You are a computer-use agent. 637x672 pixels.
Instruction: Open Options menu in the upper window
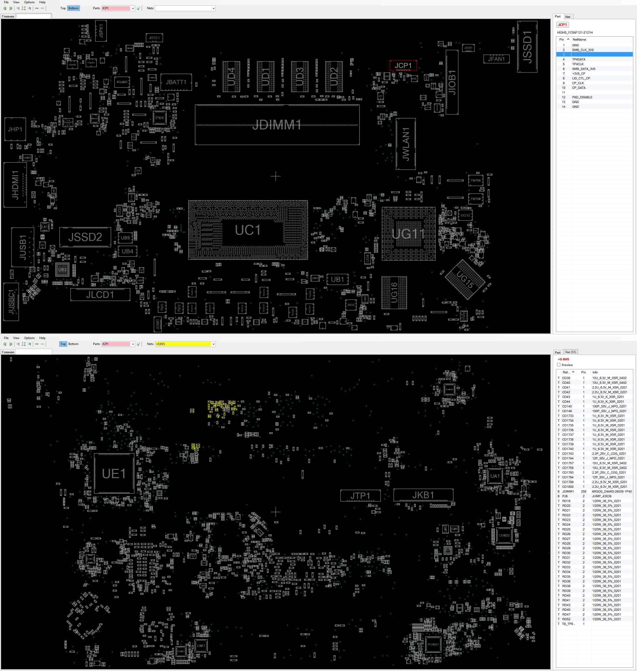coord(29,2)
